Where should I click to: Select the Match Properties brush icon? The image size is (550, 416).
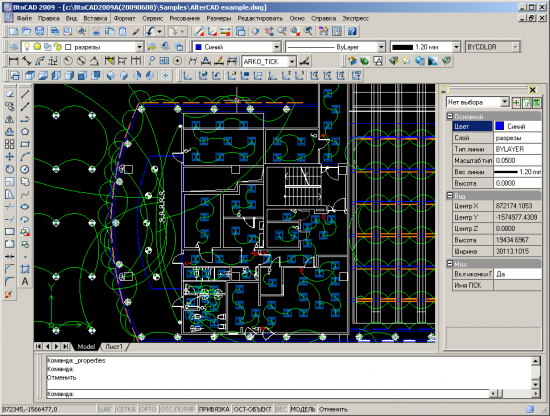136,32
